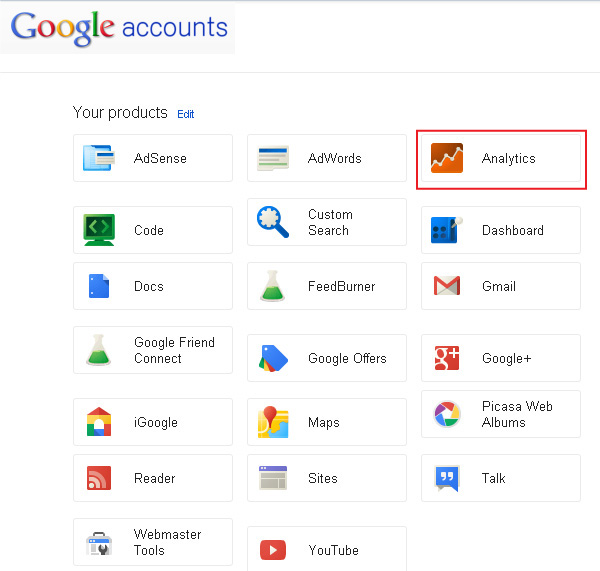Open the Custom Search text link
The image size is (600, 571).
(x=330, y=222)
